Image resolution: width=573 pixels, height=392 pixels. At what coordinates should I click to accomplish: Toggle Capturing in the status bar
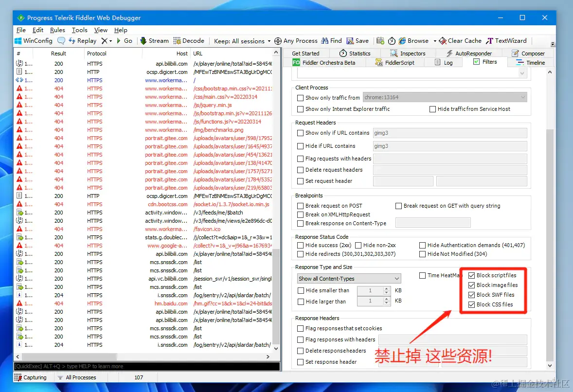[30, 377]
